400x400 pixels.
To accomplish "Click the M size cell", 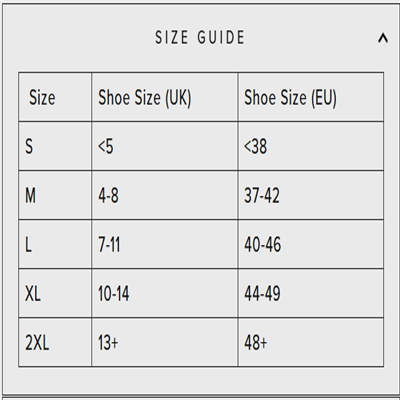I will point(55,195).
